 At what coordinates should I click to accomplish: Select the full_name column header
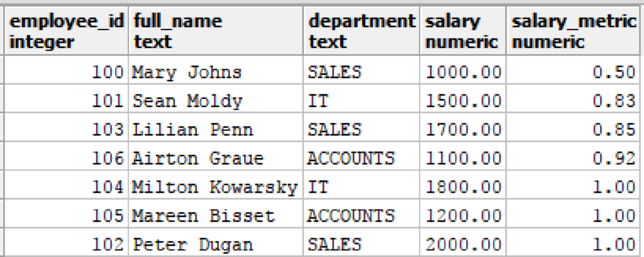coord(216,31)
